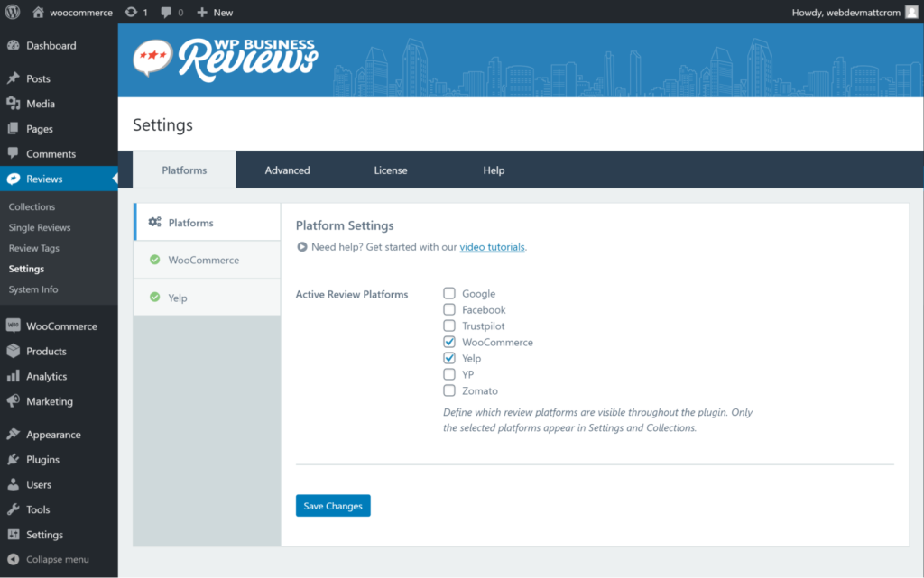Image resolution: width=924 pixels, height=578 pixels.
Task: Click the WooCommerce Woo icon in sidebar
Action: click(x=14, y=326)
